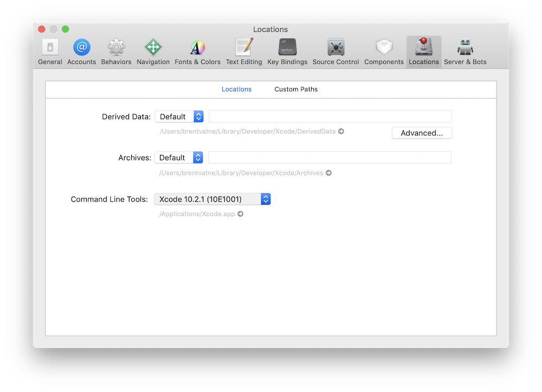Reveal Xcode.app via arrow icon
The image size is (542, 392).
tap(241, 214)
